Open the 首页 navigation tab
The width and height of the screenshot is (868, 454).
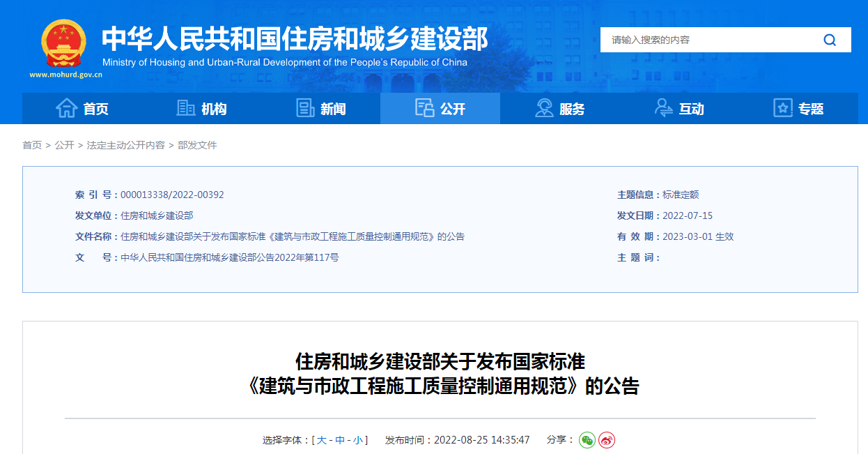[82, 109]
